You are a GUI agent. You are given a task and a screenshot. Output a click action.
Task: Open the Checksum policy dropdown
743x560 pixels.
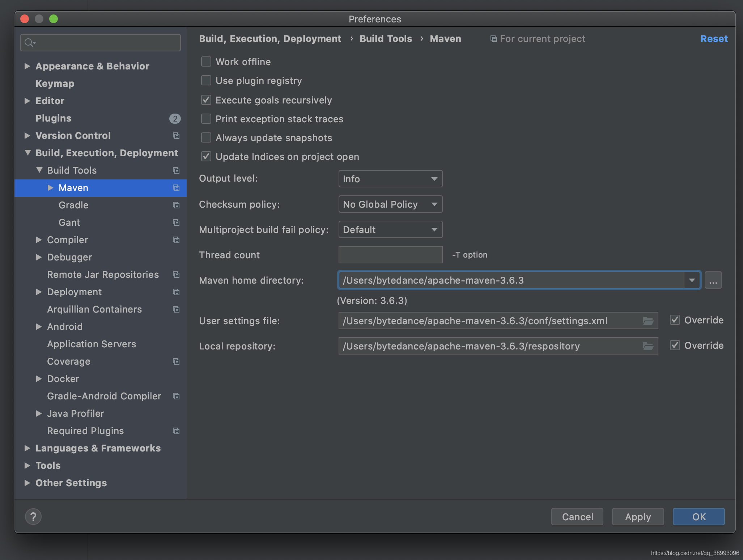(390, 204)
